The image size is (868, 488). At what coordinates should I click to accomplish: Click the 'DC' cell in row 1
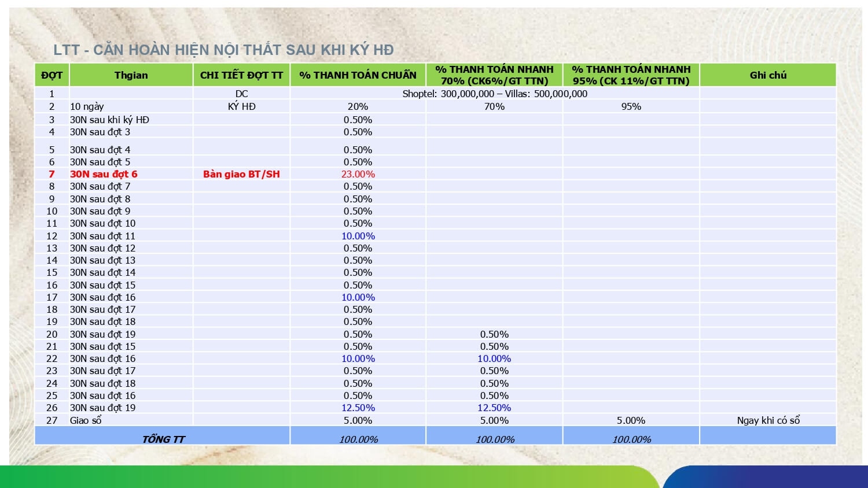click(241, 94)
